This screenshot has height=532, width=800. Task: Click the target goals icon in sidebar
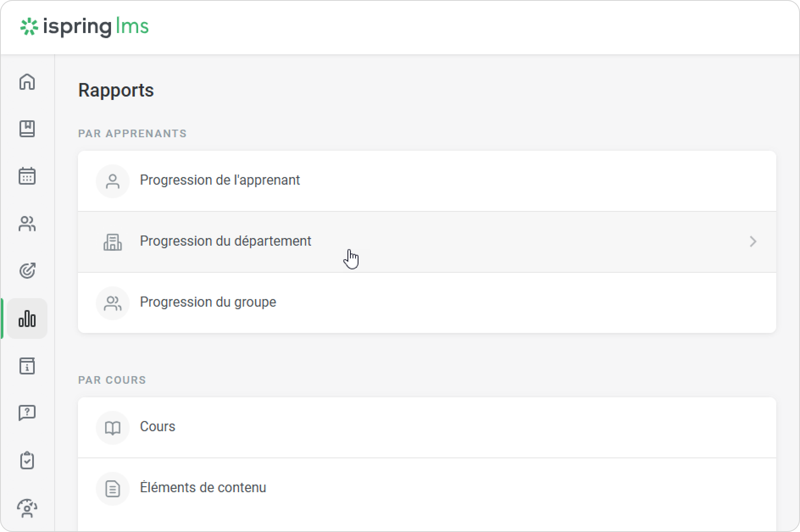(x=27, y=271)
